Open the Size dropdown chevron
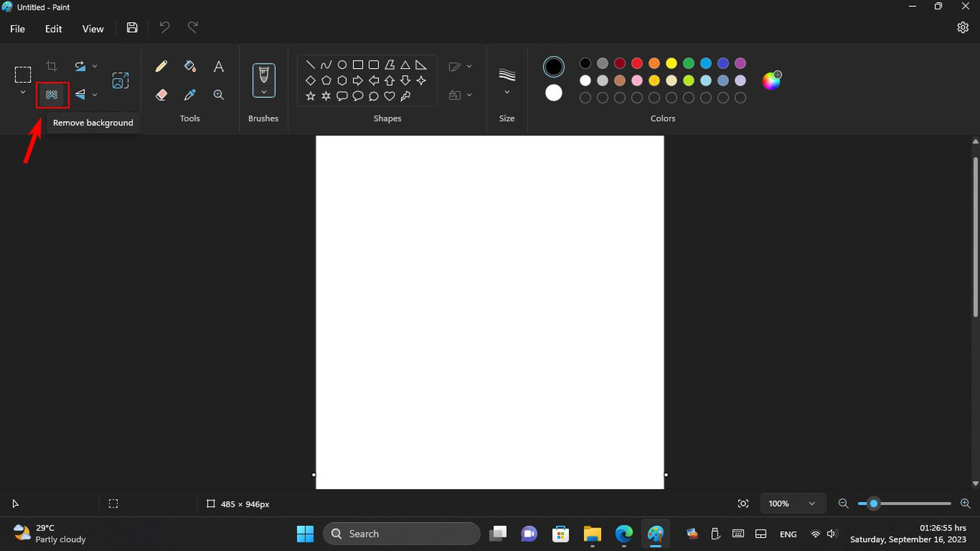The height and width of the screenshot is (551, 980). point(507,93)
